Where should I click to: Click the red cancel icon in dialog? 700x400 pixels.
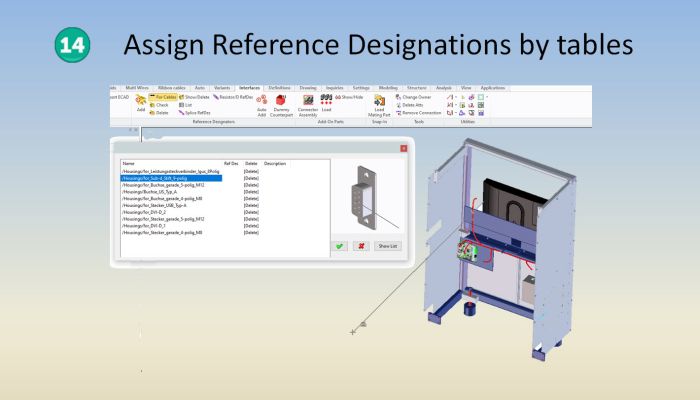pyautogui.click(x=360, y=245)
